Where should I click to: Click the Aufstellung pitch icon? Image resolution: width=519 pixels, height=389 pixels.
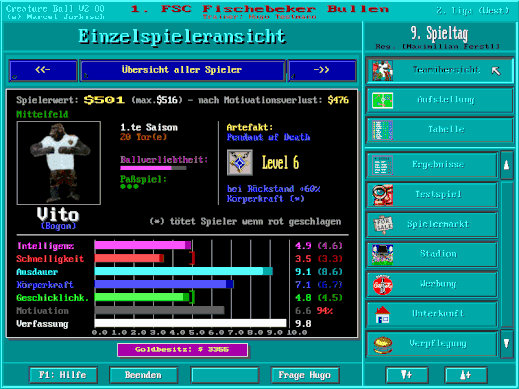tap(382, 100)
